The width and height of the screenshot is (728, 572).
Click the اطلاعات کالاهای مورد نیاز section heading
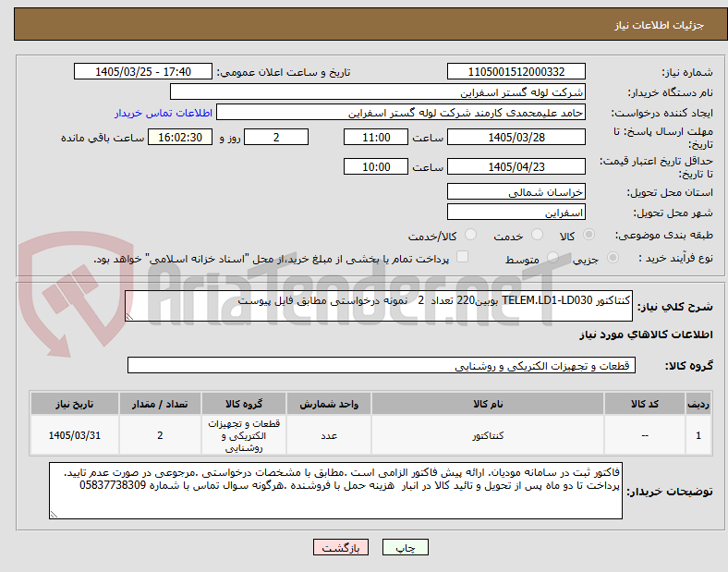(646, 335)
